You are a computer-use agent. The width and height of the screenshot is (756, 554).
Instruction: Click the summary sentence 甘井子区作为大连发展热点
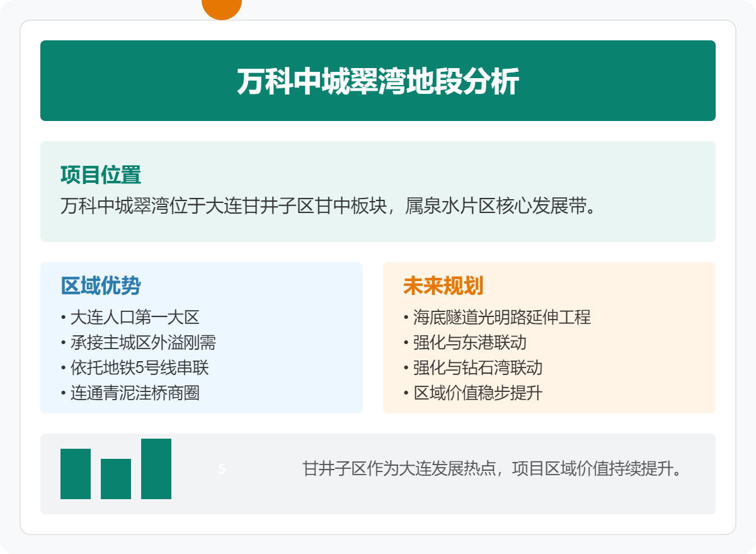coord(493,469)
